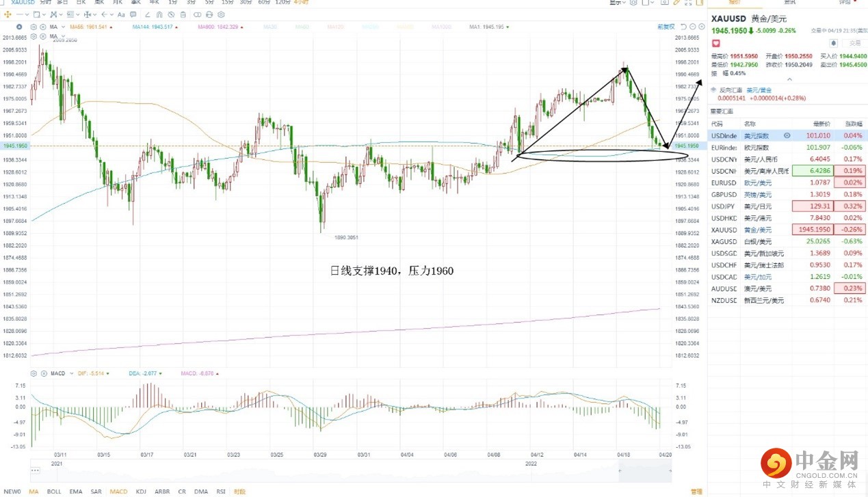Apply the BOLL indicator

click(54, 492)
